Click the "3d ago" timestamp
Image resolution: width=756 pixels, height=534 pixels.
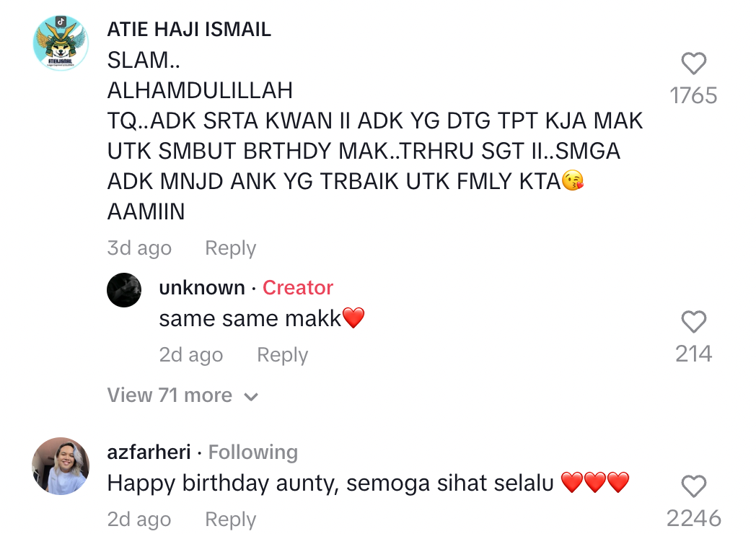tap(139, 248)
